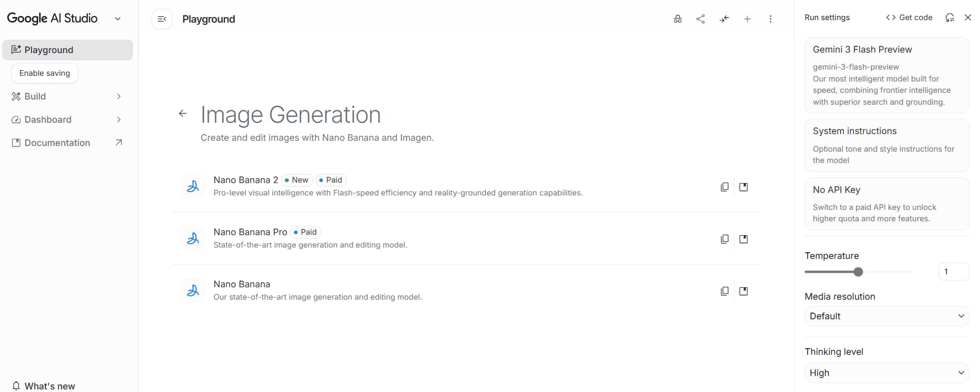Open the Media resolution dropdown
Viewport: 980px width, 392px height.
click(887, 316)
